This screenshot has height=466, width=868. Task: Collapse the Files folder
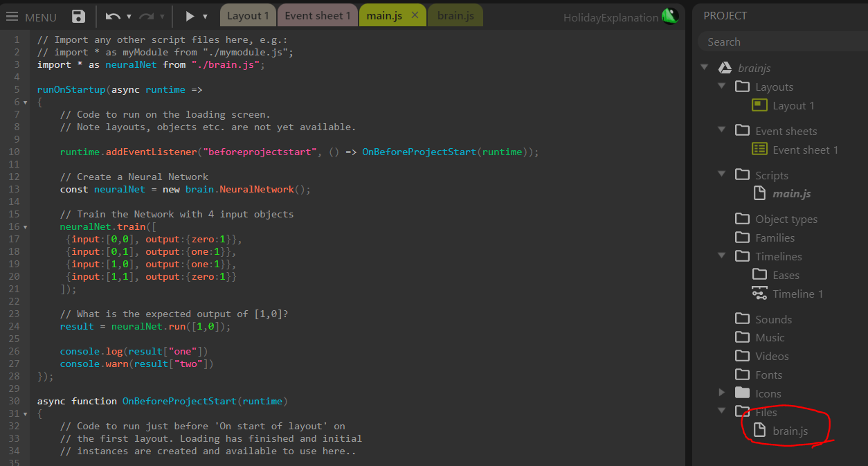[x=722, y=411]
